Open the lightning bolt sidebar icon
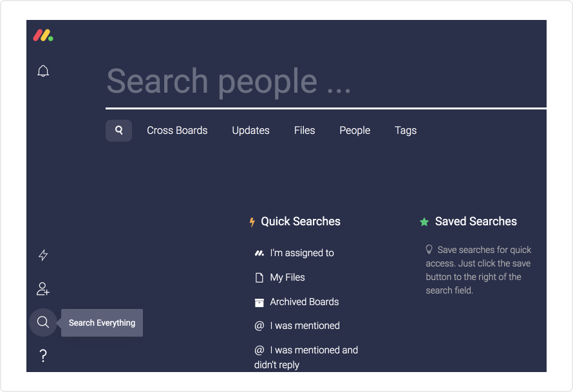Screen dimensions: 573x392 [43, 255]
